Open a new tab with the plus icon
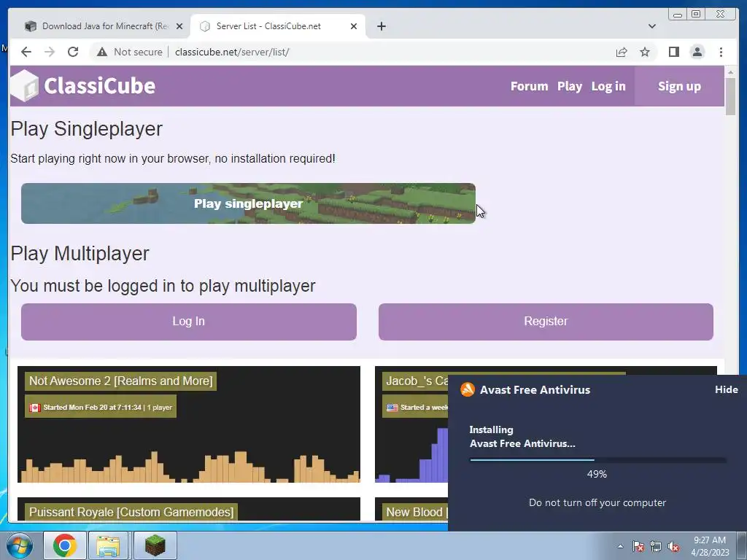The width and height of the screenshot is (747, 560). click(x=381, y=26)
